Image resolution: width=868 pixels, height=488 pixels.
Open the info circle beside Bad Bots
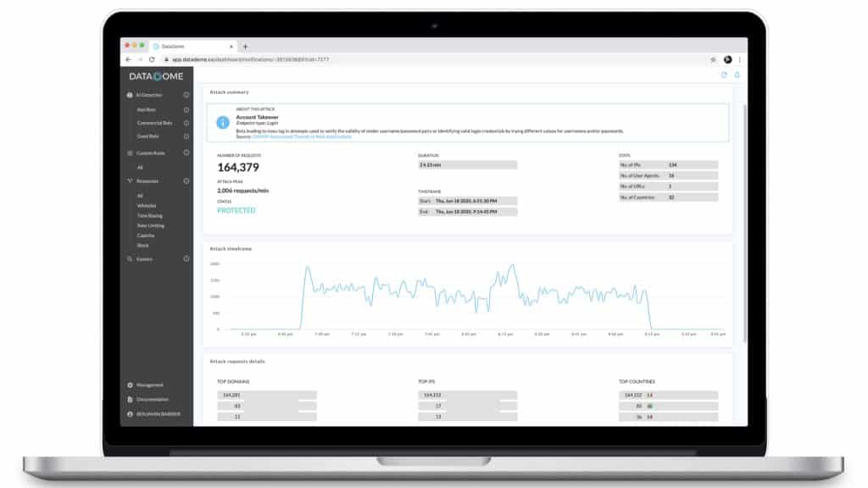186,109
